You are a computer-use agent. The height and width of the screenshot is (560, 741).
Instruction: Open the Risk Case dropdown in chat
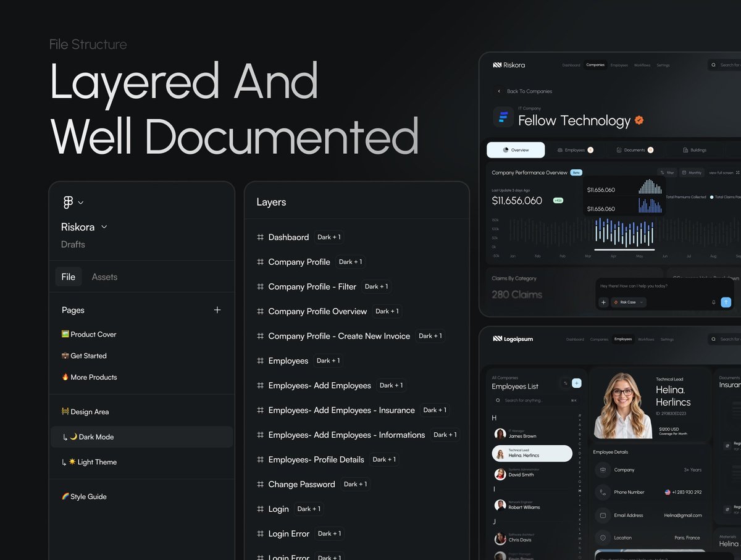[629, 303]
